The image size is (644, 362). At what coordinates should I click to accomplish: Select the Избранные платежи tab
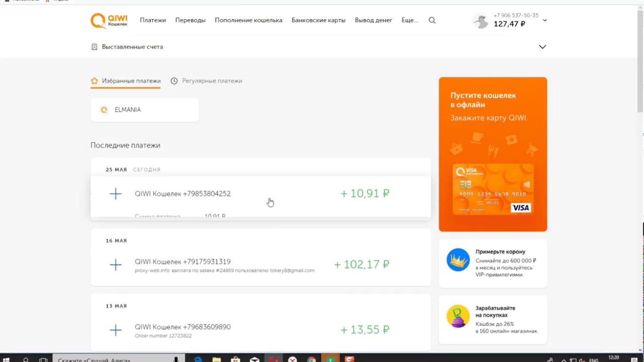coord(126,81)
